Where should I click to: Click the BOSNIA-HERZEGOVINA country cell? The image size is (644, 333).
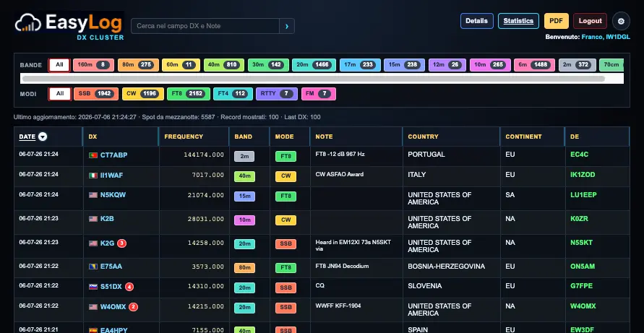click(447, 267)
